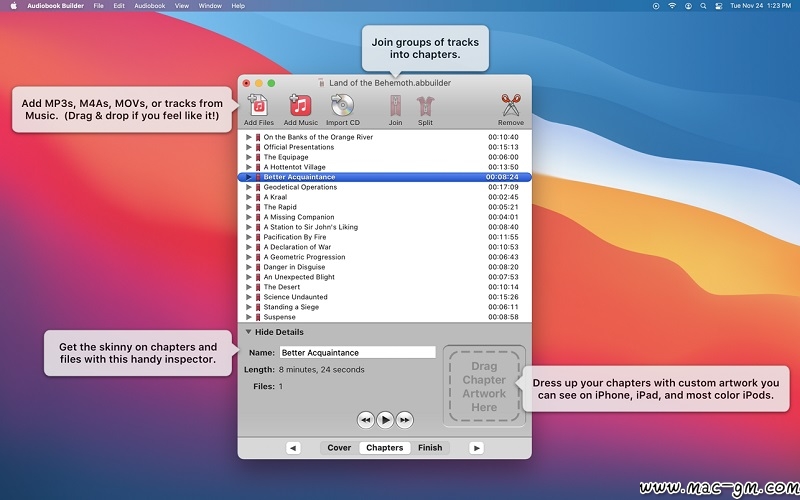The width and height of the screenshot is (800, 500).
Task: Click the 00:17:09 duration for Geodetical Operations
Action: click(x=503, y=187)
